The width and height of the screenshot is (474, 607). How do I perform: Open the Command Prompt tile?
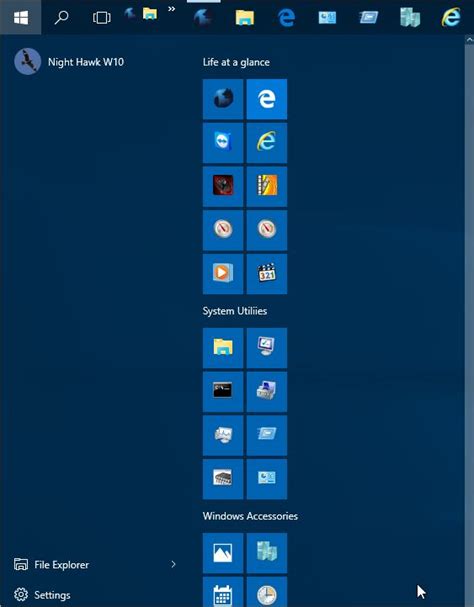[x=223, y=392]
